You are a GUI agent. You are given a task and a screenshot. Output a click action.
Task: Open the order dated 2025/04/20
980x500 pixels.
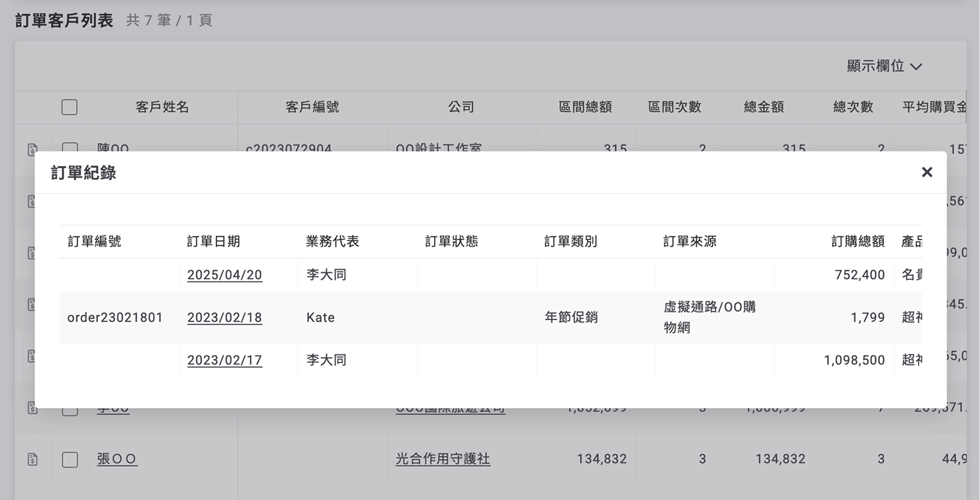tap(224, 274)
